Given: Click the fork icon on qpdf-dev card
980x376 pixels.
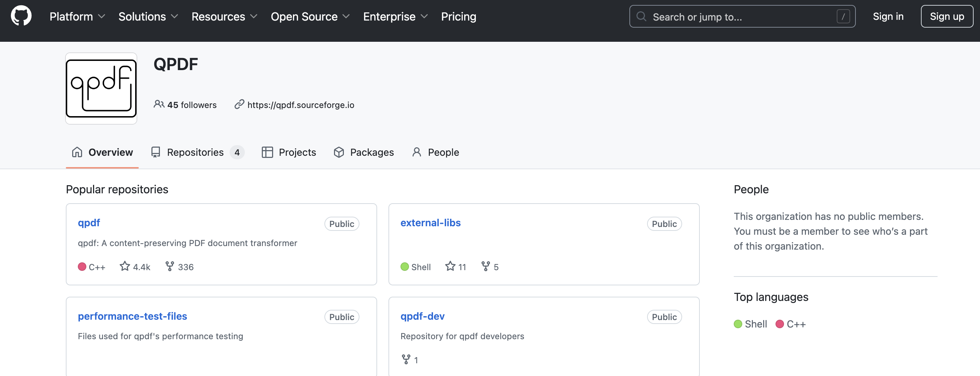Looking at the screenshot, I should point(406,359).
